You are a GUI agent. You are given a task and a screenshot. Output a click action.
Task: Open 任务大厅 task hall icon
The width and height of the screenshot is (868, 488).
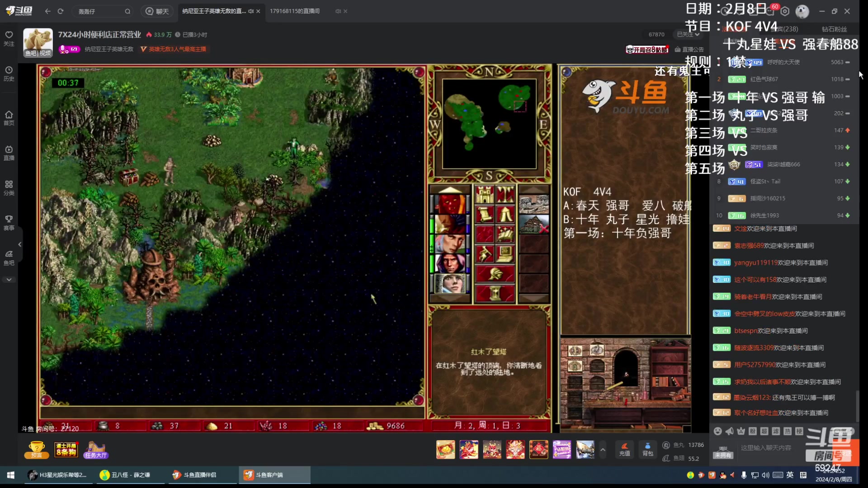[x=96, y=450]
